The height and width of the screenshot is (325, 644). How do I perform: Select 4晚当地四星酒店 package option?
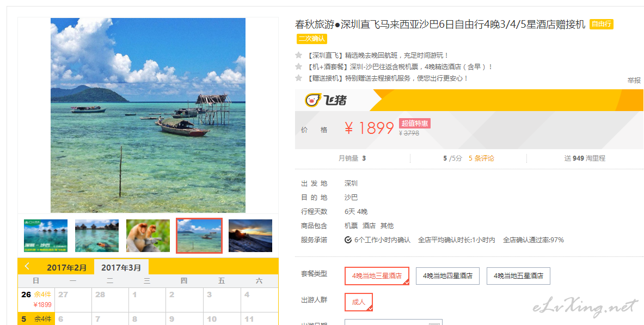(447, 275)
